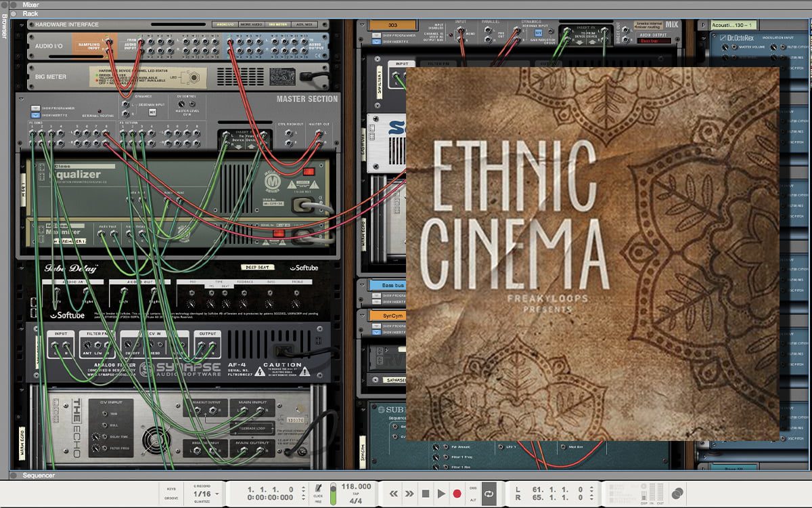Toggle Show Insert FX on the SyrCym channel
812x508 pixels.
tap(376, 331)
